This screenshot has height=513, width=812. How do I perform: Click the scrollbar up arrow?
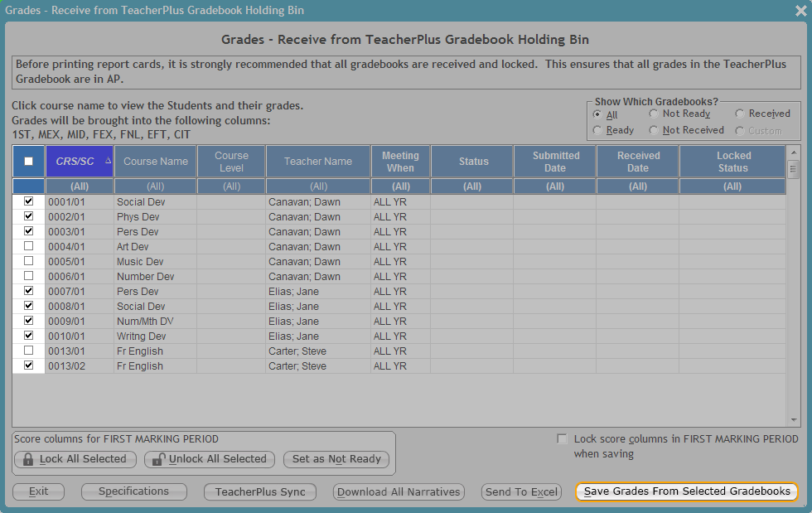coord(794,152)
